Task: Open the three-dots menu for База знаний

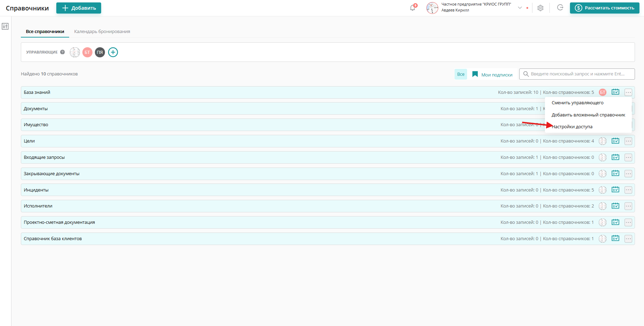Action: tap(628, 92)
